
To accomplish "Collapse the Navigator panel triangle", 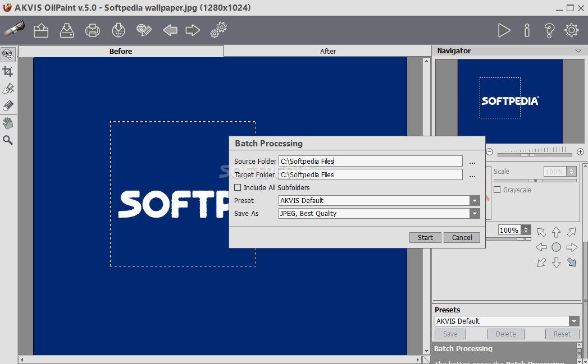I will pyautogui.click(x=578, y=50).
